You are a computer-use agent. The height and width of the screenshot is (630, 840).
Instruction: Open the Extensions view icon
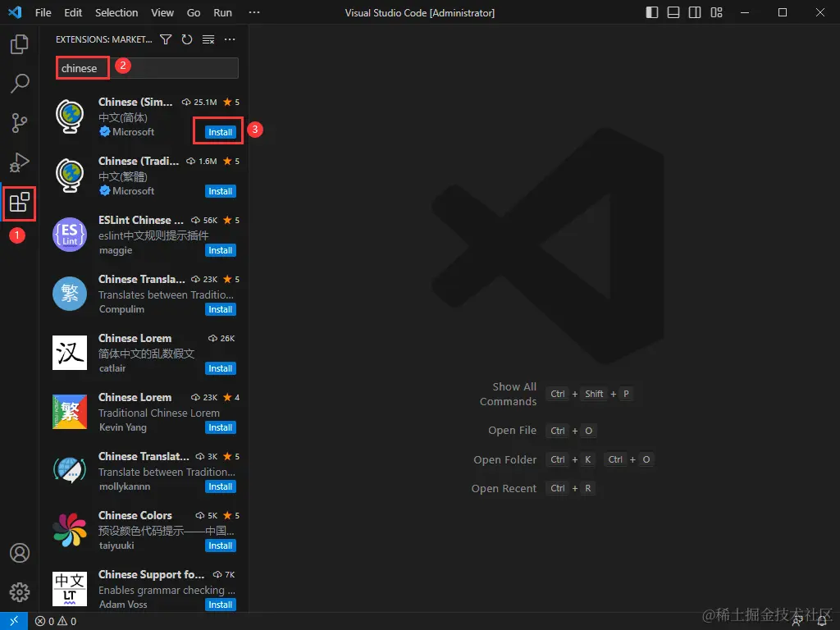pos(20,203)
